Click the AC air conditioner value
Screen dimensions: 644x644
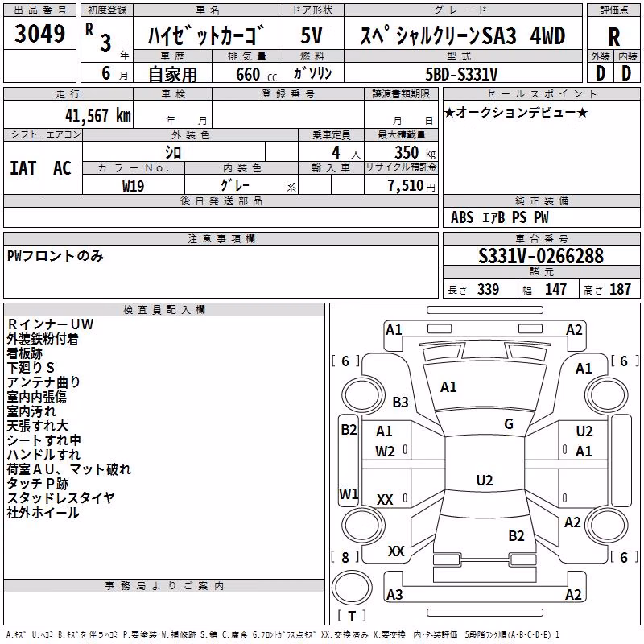click(x=63, y=168)
